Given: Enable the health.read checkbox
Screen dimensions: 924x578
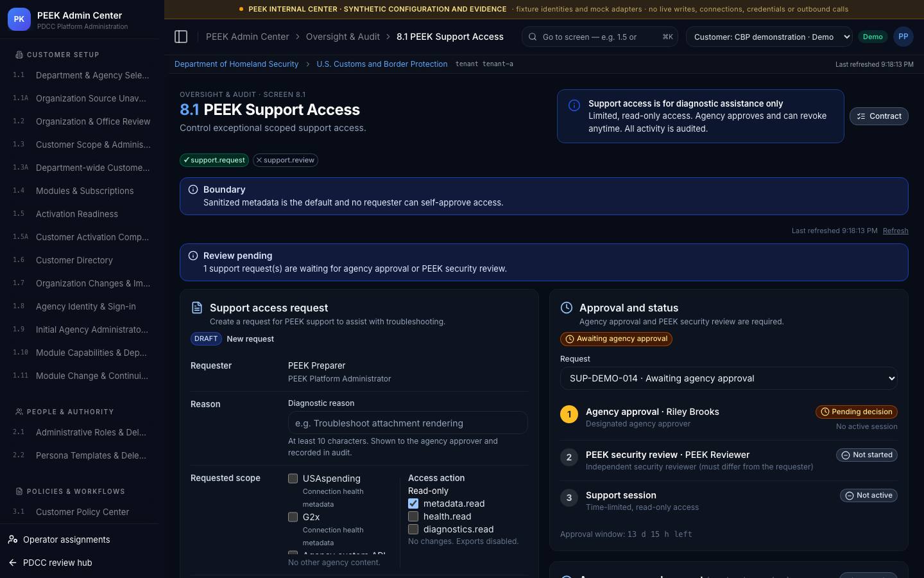Looking at the screenshot, I should click(413, 516).
